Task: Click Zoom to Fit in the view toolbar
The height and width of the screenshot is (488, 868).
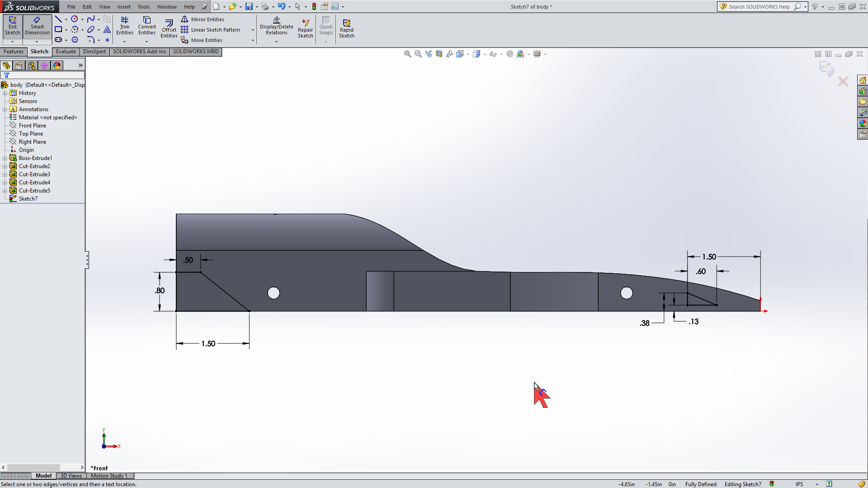Action: 407,54
